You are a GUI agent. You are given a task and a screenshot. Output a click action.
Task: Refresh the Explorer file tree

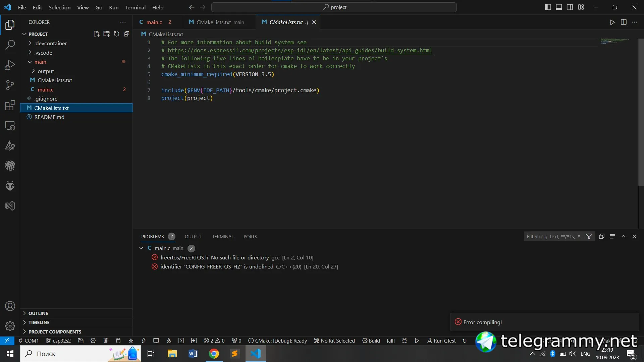116,34
